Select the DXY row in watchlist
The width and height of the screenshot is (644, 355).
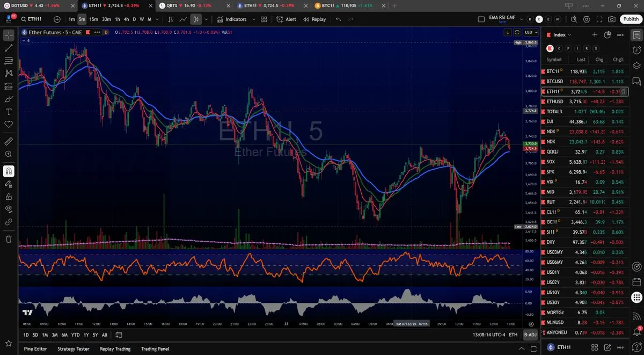(x=586, y=242)
